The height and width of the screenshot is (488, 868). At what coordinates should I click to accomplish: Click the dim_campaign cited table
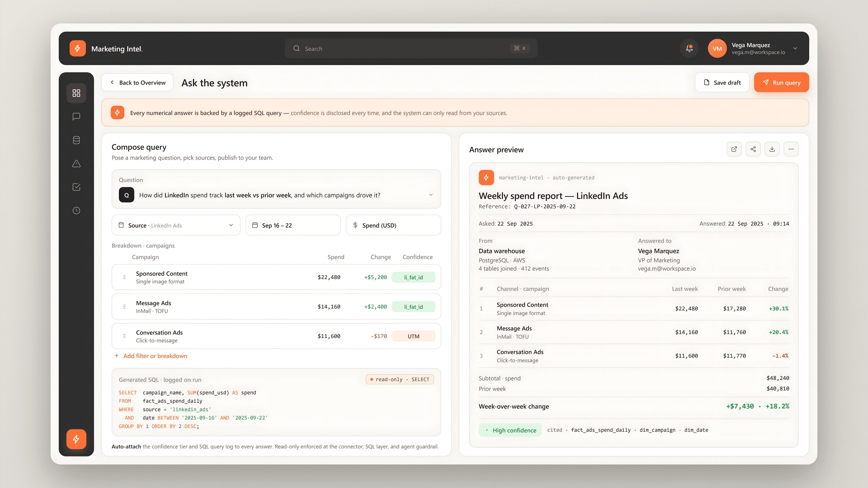point(657,430)
